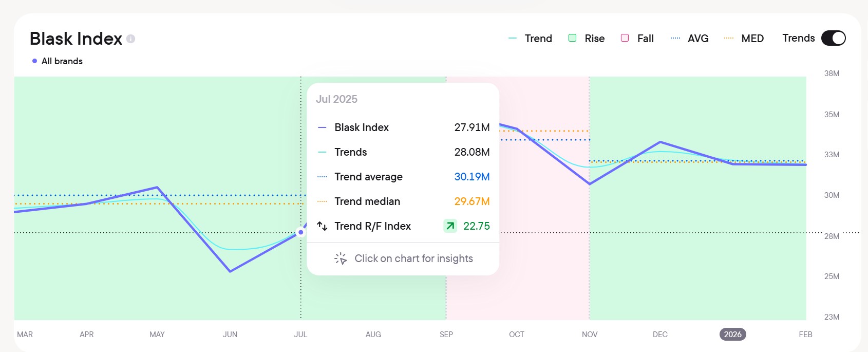
Task: Select Click on chart for insights
Action: tap(413, 258)
